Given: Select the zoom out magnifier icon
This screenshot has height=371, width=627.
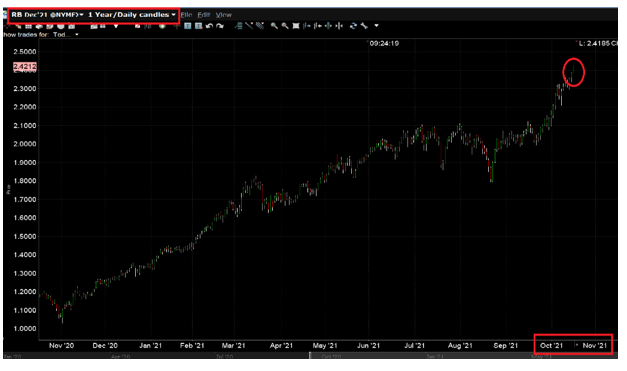Looking at the screenshot, I should [285, 26].
